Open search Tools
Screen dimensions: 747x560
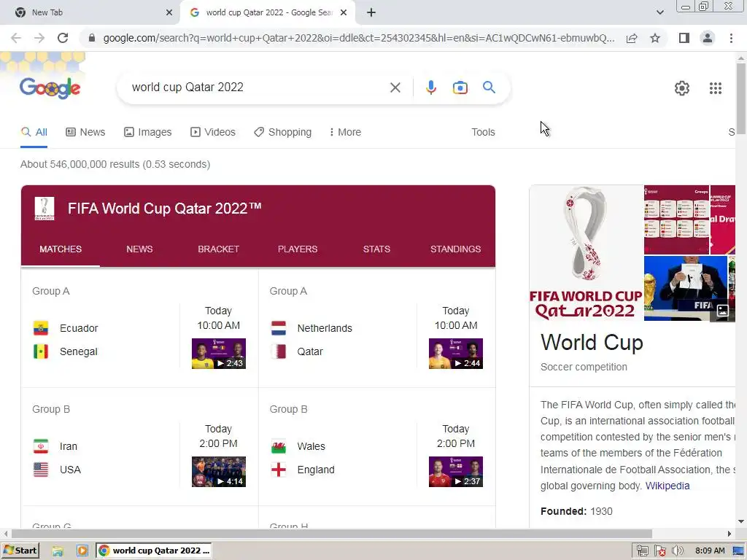[483, 132]
